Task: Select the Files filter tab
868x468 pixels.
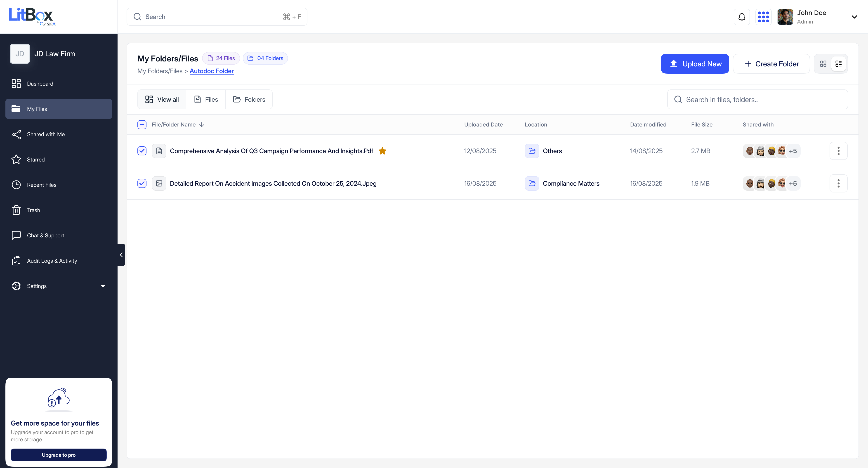Action: click(x=206, y=99)
